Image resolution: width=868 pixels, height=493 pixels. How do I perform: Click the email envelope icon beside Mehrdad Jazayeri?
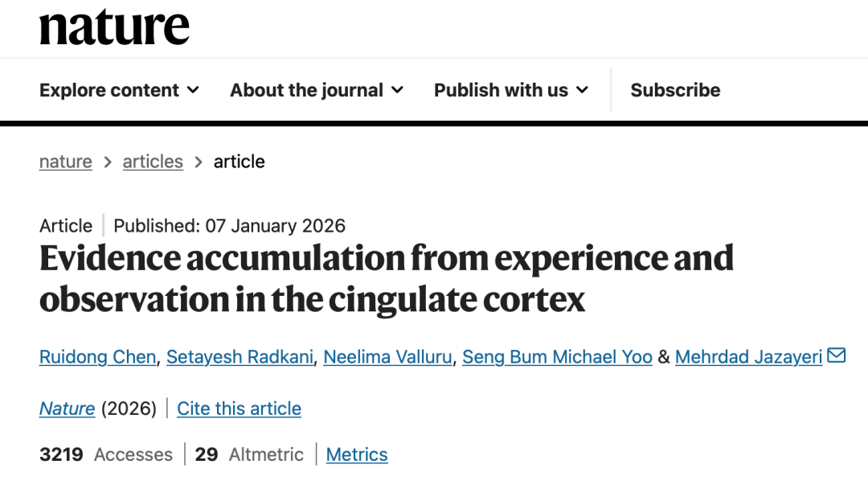(x=837, y=355)
